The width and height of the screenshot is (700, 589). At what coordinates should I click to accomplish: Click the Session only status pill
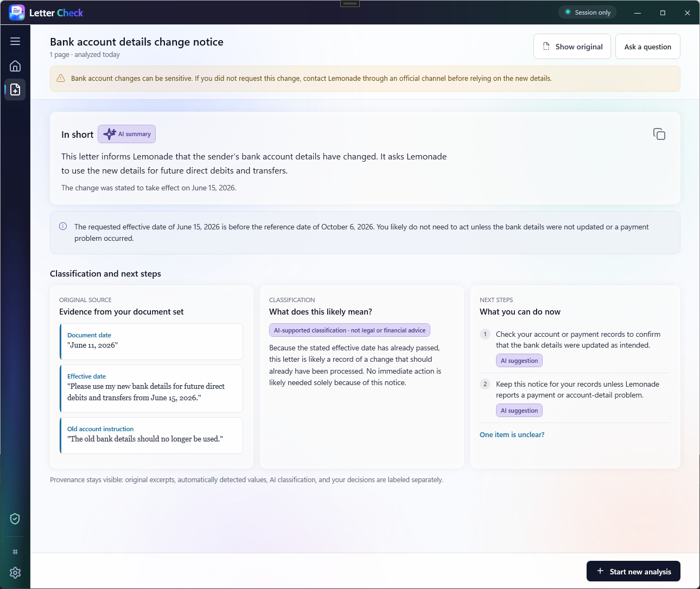(x=587, y=12)
